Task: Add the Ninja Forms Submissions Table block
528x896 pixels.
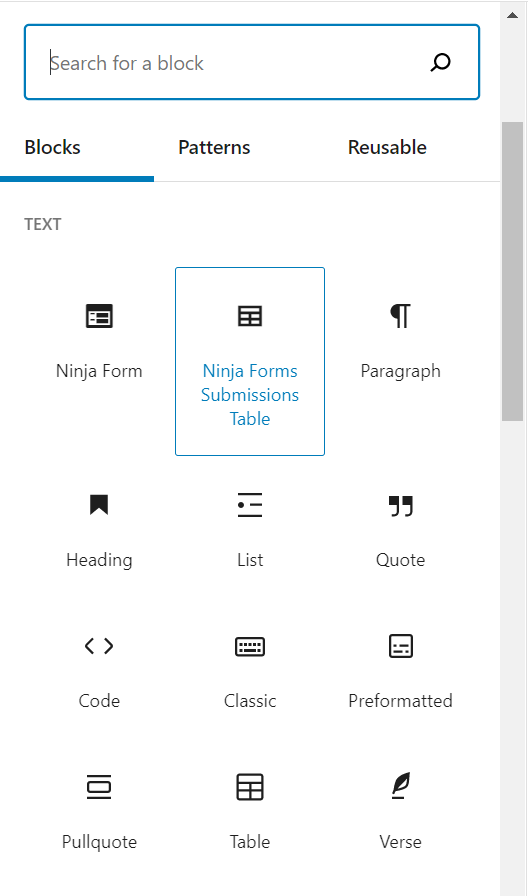Action: (250, 361)
